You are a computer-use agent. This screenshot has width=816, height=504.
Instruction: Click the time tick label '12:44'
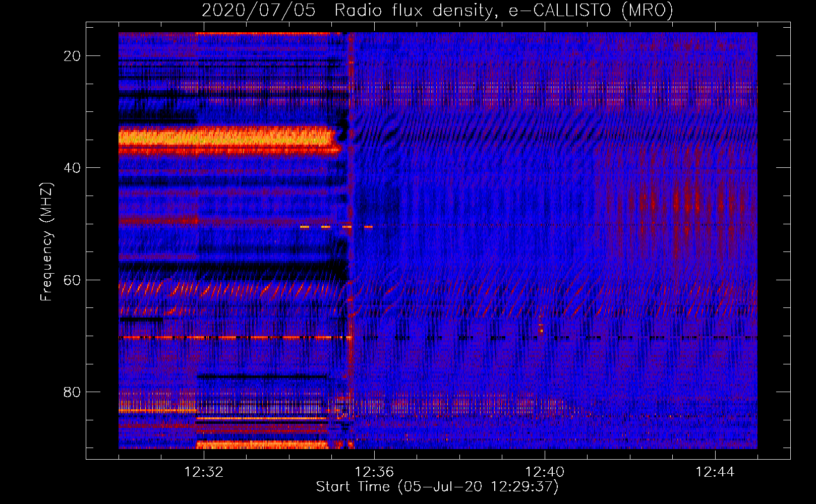(715, 472)
